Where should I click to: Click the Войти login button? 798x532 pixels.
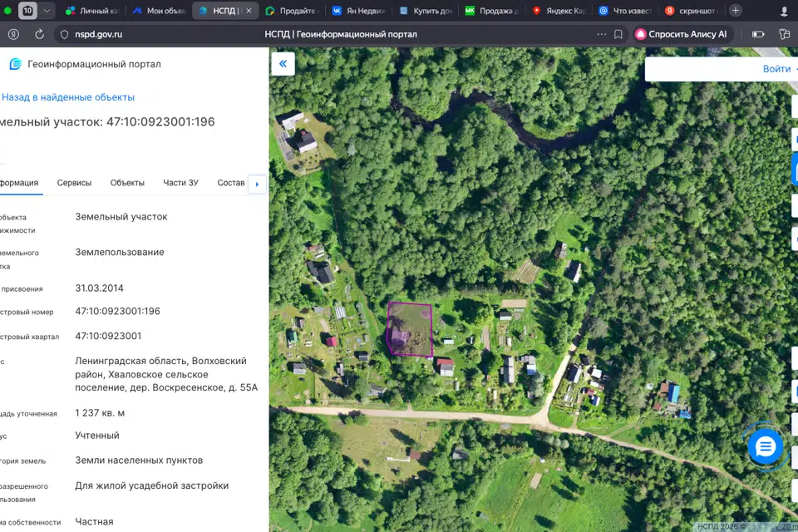pyautogui.click(x=776, y=69)
